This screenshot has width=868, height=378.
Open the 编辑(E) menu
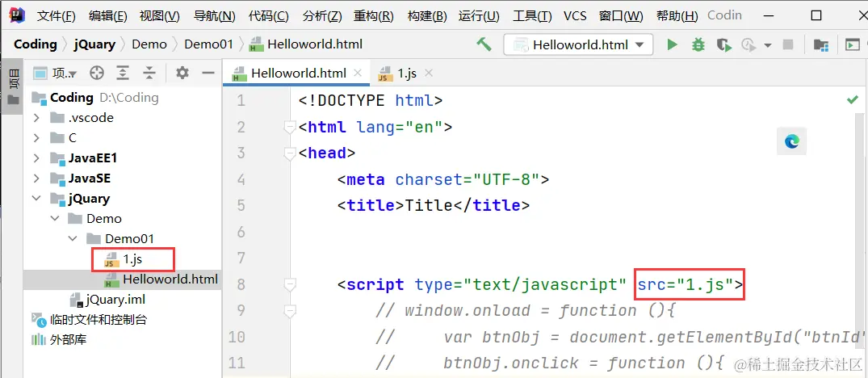coord(107,16)
